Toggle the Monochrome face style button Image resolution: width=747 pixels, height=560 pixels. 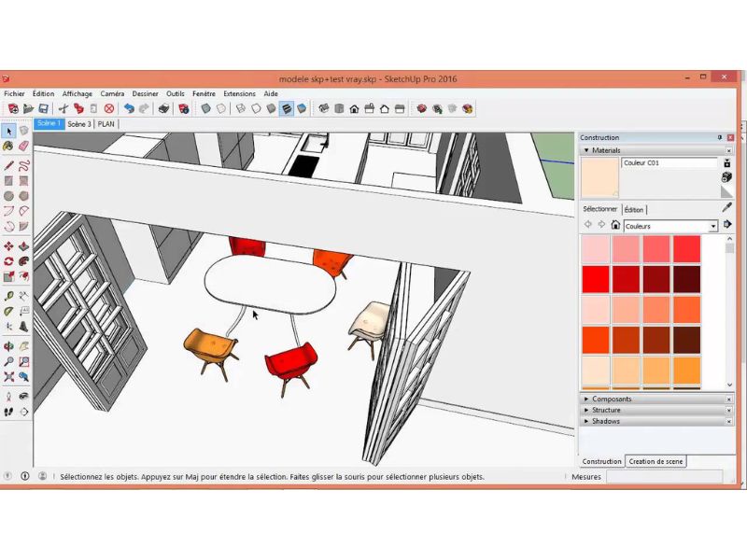coord(302,108)
